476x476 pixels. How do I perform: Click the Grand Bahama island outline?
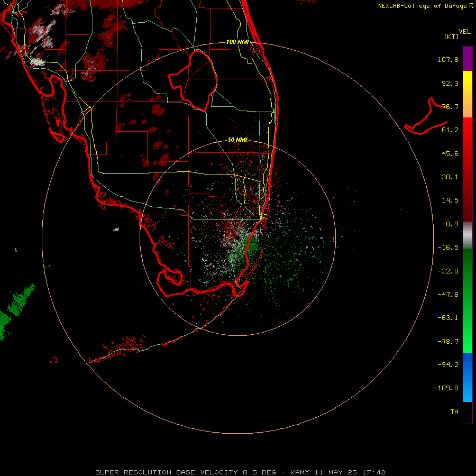pos(426,116)
